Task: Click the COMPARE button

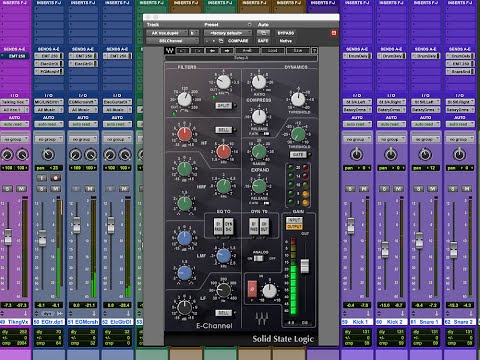Action: pyautogui.click(x=238, y=41)
